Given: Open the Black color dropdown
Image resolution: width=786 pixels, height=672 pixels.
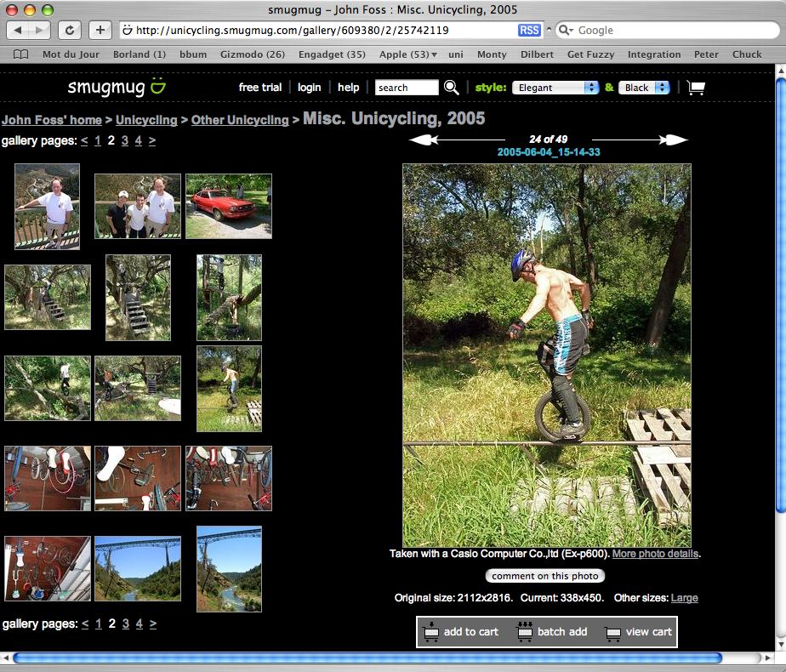Looking at the screenshot, I should (644, 88).
